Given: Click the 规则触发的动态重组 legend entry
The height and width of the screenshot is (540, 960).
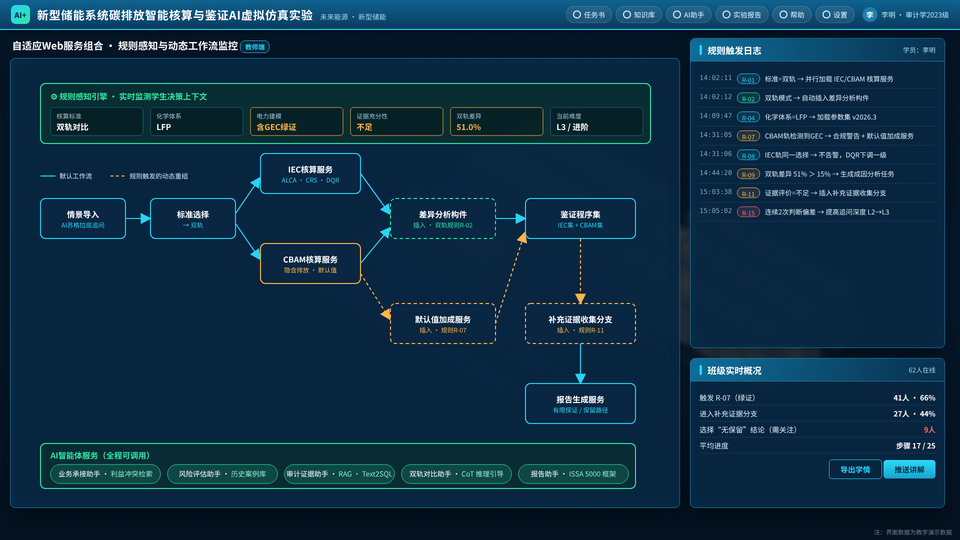Looking at the screenshot, I should 149,176.
